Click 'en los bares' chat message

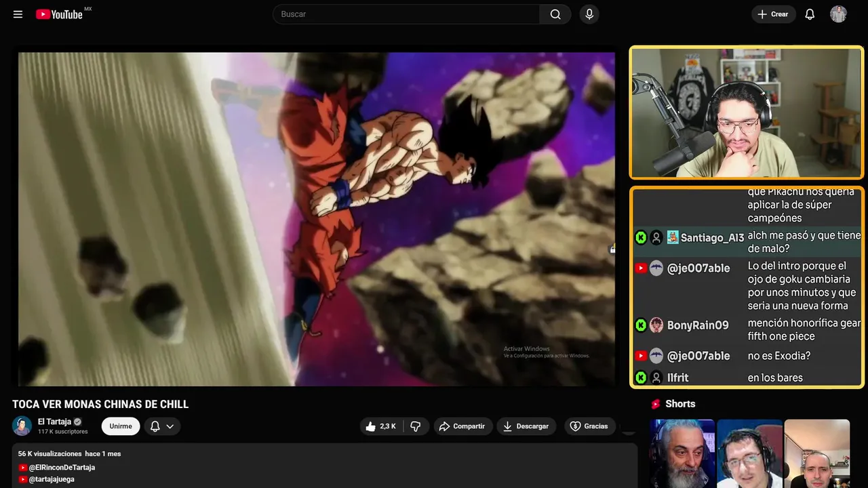775,378
